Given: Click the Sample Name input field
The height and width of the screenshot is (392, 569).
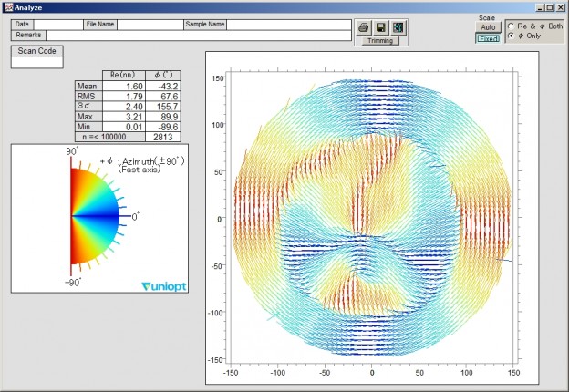Looking at the screenshot, I should (x=289, y=25).
